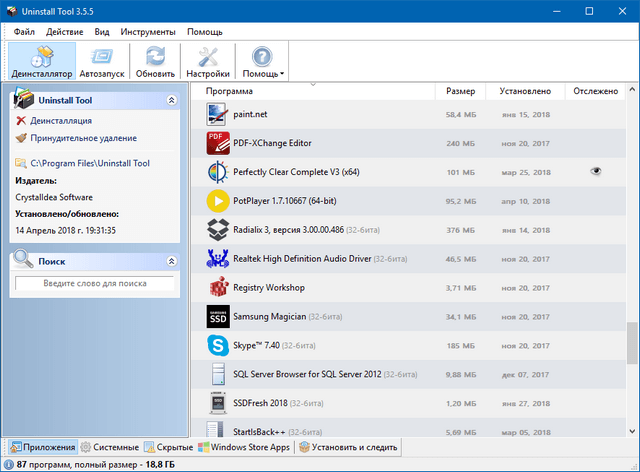The height and width of the screenshot is (472, 640).
Task: Open Настройки settings toolbar icon
Action: (x=208, y=56)
